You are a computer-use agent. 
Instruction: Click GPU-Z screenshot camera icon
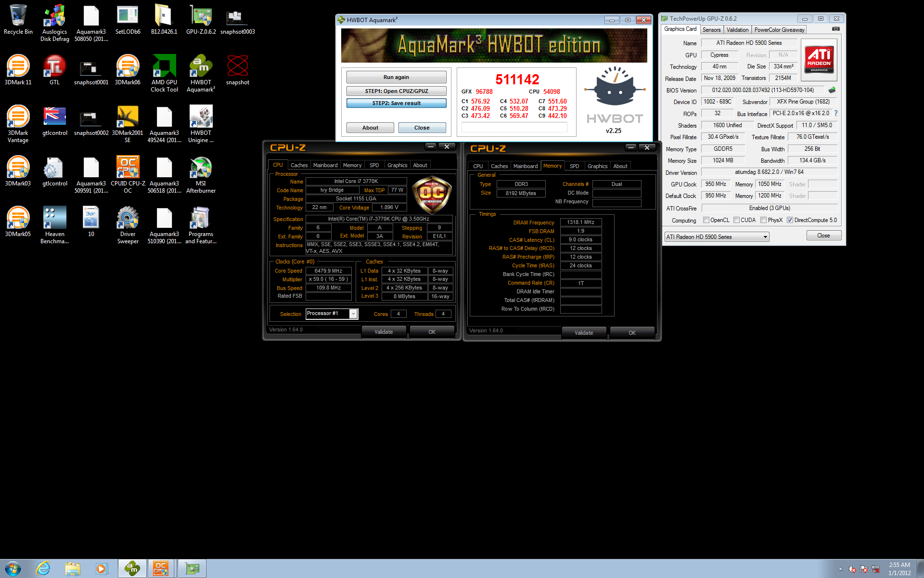pos(836,29)
